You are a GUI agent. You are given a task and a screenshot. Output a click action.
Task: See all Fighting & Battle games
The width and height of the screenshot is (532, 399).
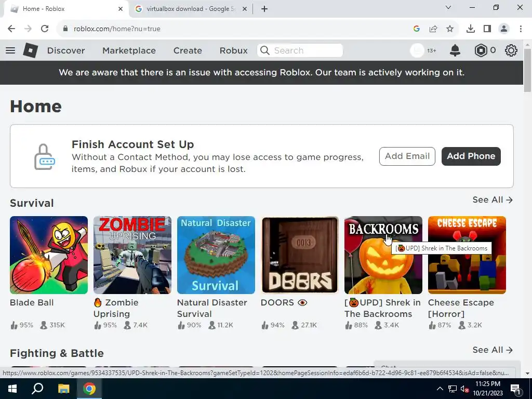pyautogui.click(x=493, y=350)
